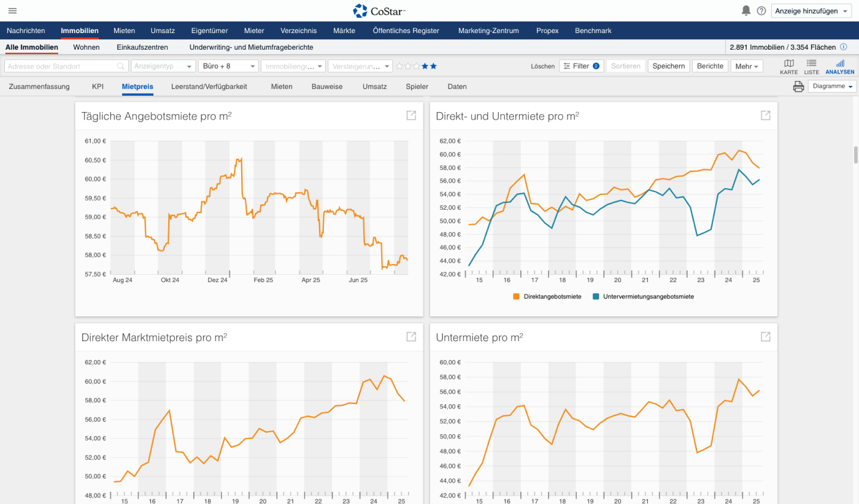Pop out the Untermiete pro m² chart
Viewport: 859px width, 504px height.
point(765,337)
